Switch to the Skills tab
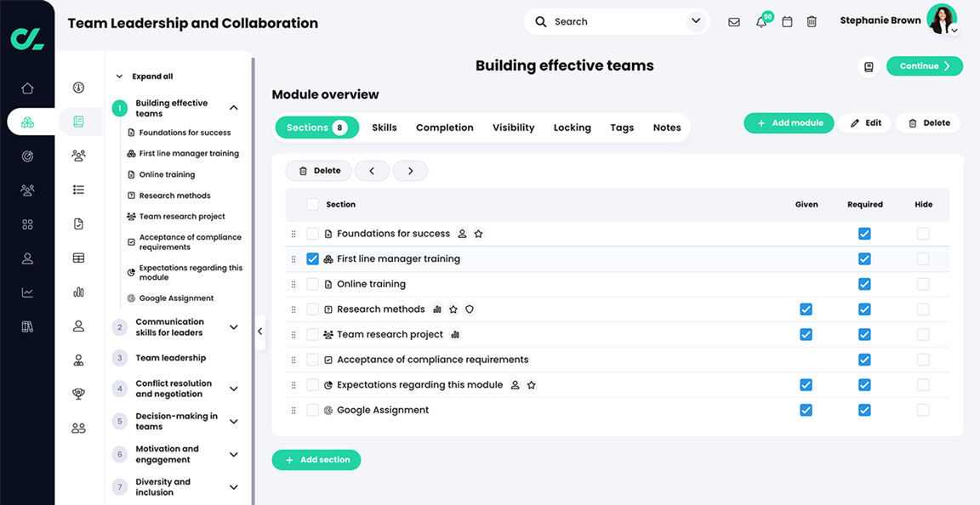Image resolution: width=980 pixels, height=505 pixels. point(384,127)
